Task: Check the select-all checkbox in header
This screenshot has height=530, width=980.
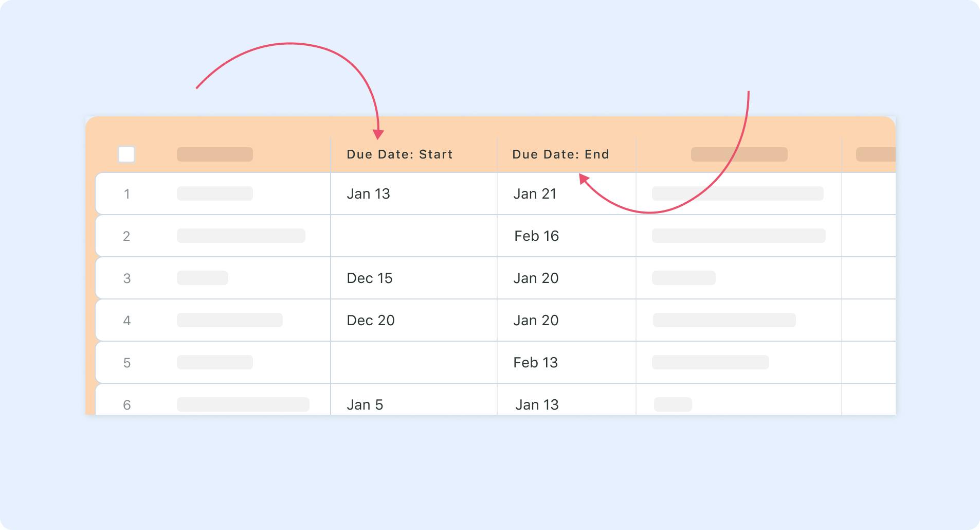Action: (126, 154)
